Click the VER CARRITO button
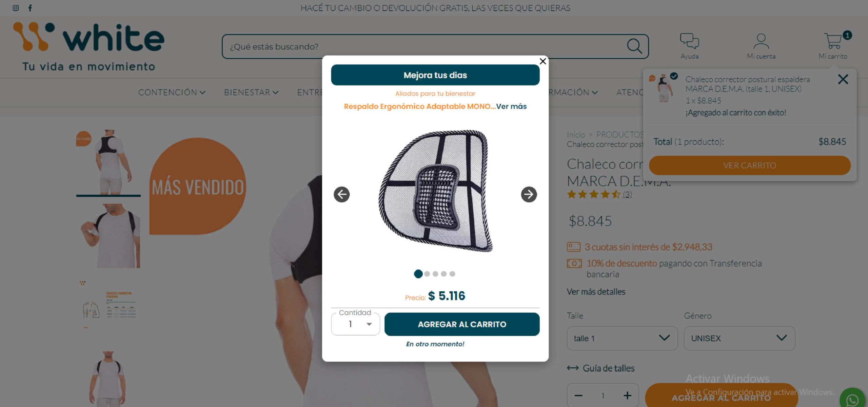The width and height of the screenshot is (868, 407). 749,166
